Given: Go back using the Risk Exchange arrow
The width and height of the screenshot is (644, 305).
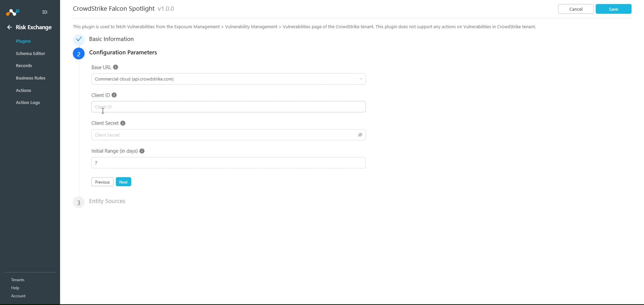Looking at the screenshot, I should (x=9, y=27).
